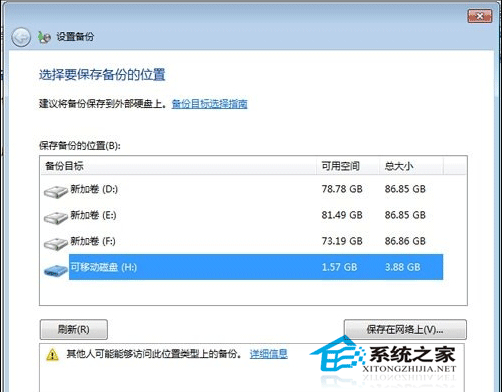Sort by the 总大小 column header
Screen dimensions: 502x392
pos(411,166)
